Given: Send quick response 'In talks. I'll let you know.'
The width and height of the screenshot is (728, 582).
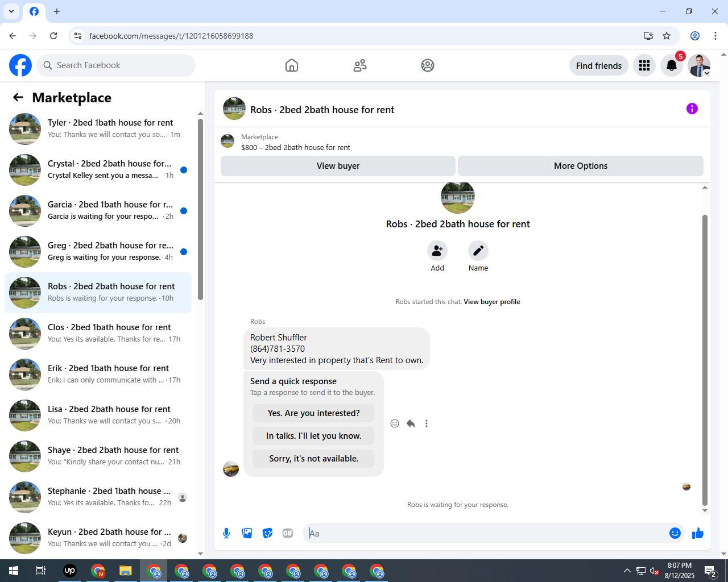Looking at the screenshot, I should 314,436.
